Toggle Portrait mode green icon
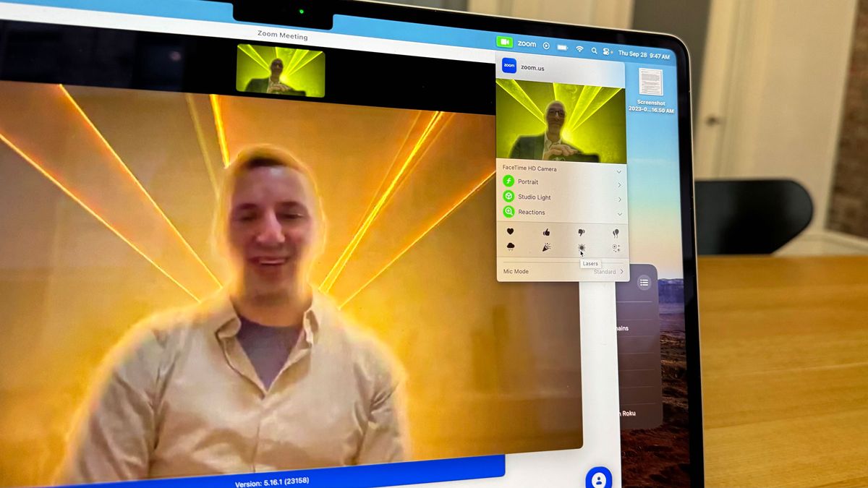The image size is (868, 488). 509,181
